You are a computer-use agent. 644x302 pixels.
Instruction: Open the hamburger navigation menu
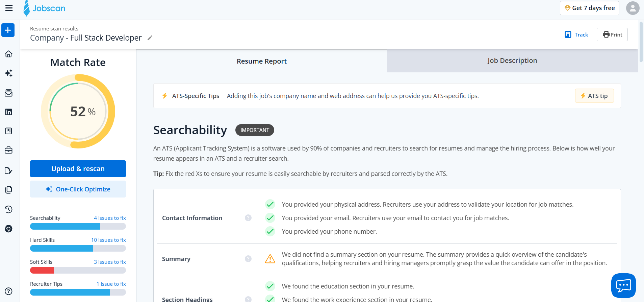[x=9, y=8]
